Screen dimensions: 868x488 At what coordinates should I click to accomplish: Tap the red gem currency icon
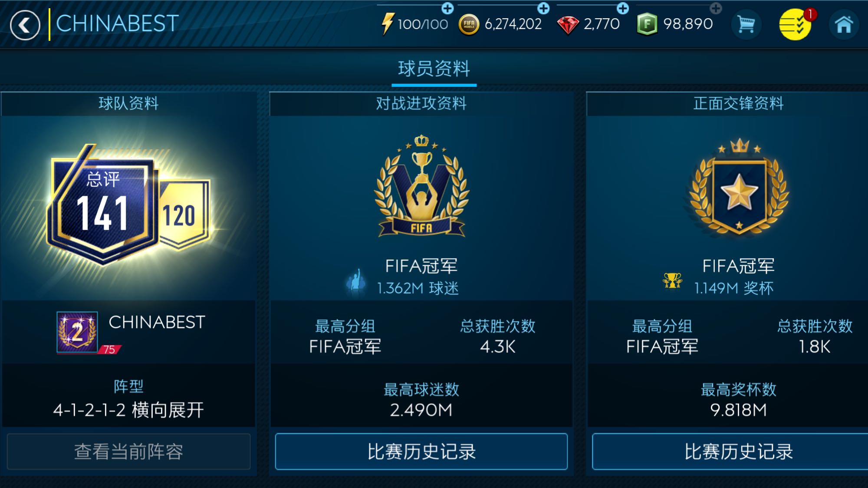point(568,25)
